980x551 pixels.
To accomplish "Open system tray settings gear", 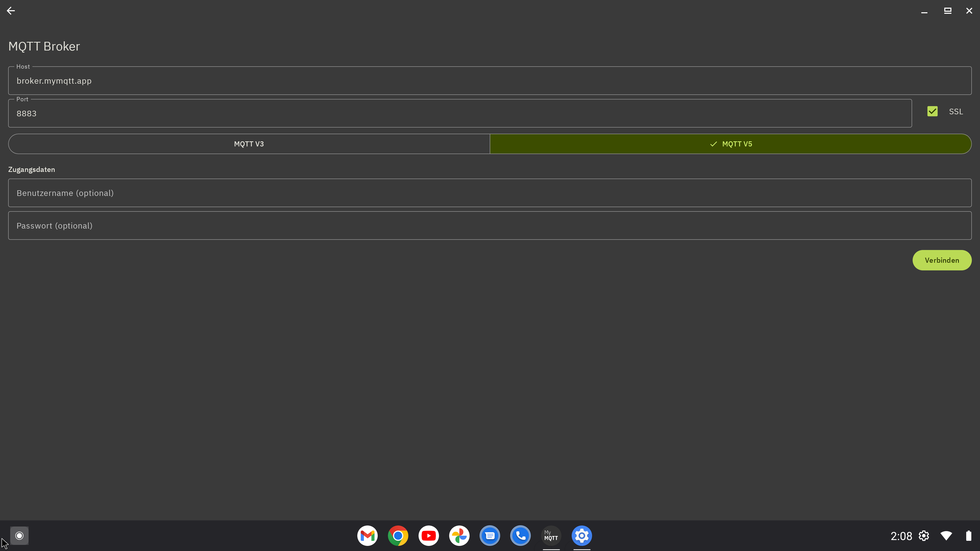I will tap(924, 536).
